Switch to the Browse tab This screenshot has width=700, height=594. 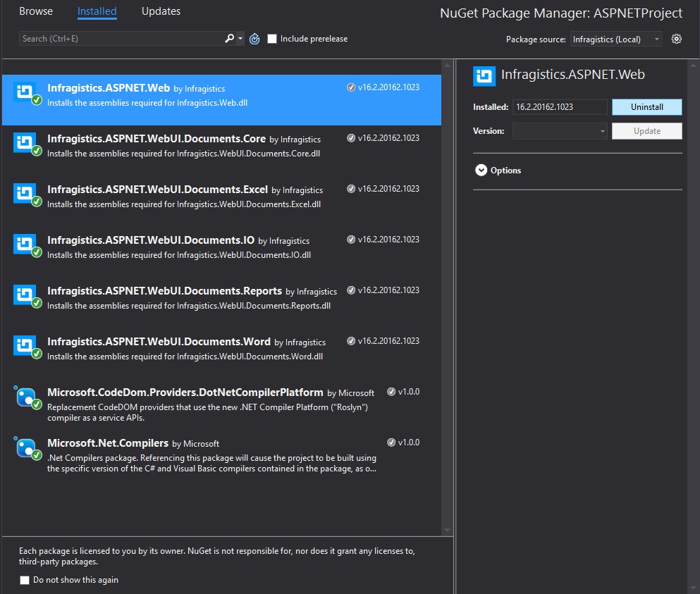click(x=36, y=11)
